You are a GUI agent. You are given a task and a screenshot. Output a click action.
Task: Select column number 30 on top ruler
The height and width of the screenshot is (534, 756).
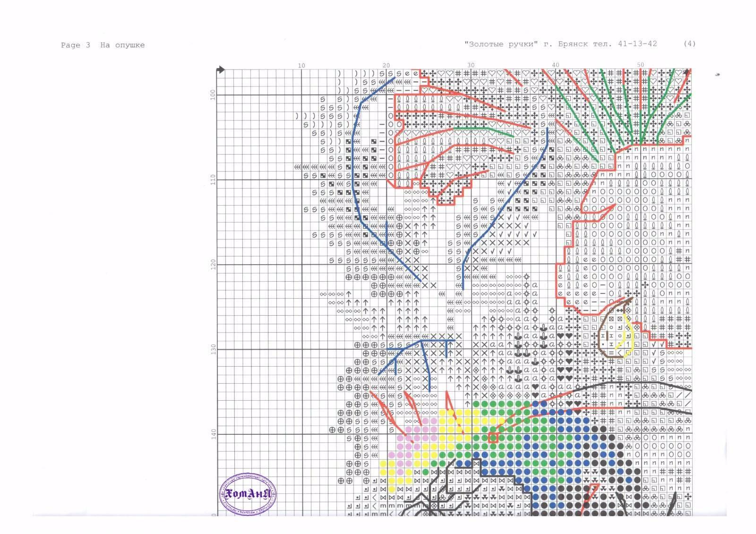tap(471, 66)
